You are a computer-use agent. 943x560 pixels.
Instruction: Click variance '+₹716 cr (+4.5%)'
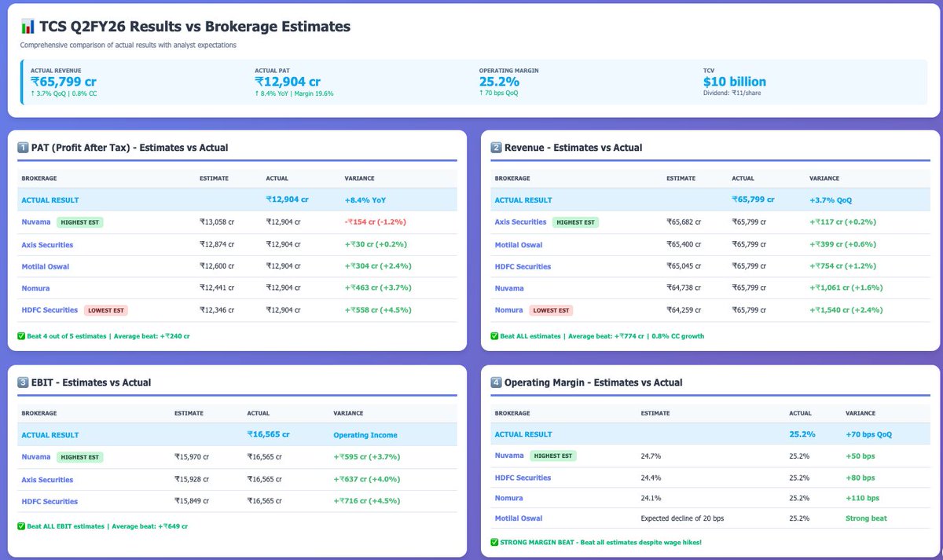tap(367, 501)
